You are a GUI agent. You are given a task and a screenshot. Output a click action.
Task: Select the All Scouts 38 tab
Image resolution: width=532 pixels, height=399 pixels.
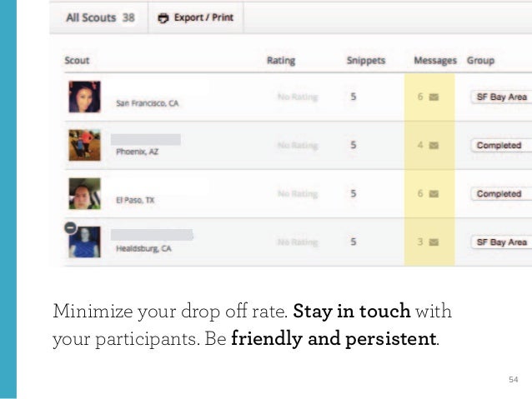point(98,17)
